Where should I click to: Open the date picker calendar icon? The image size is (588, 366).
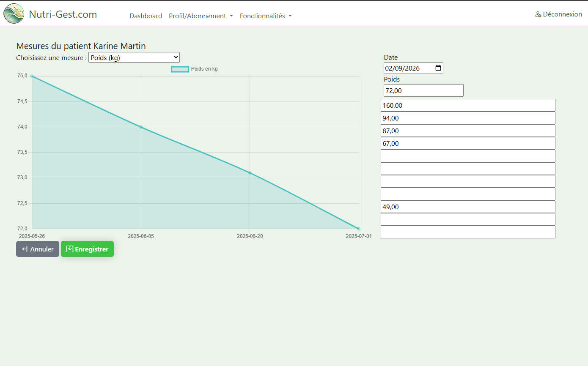[x=438, y=68]
